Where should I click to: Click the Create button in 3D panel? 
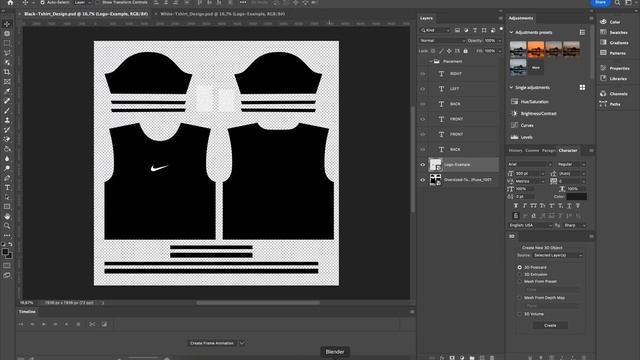click(x=550, y=325)
